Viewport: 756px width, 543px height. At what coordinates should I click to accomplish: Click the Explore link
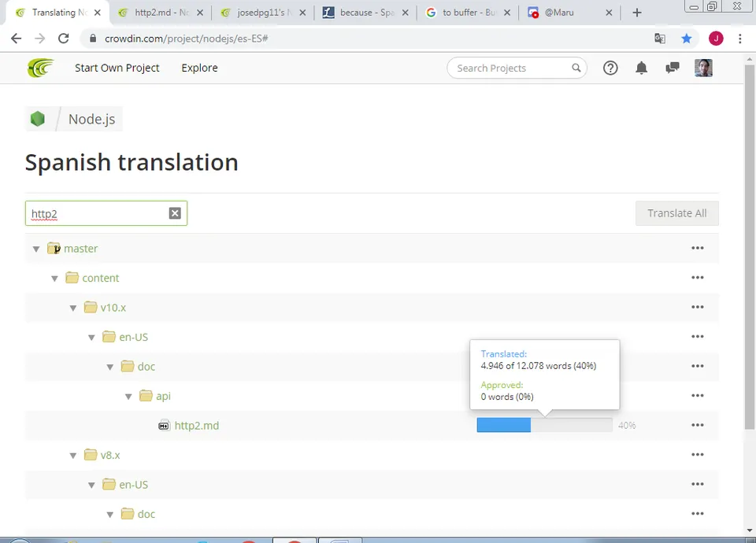199,68
